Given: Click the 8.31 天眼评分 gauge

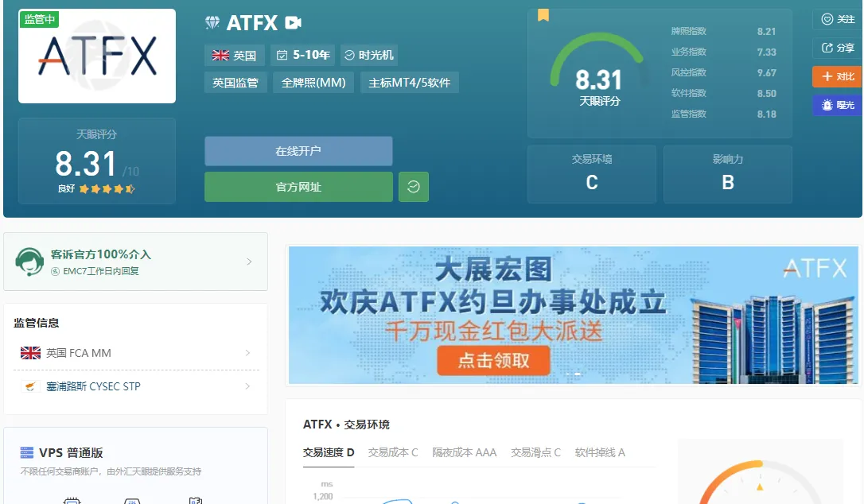Looking at the screenshot, I should tap(599, 71).
